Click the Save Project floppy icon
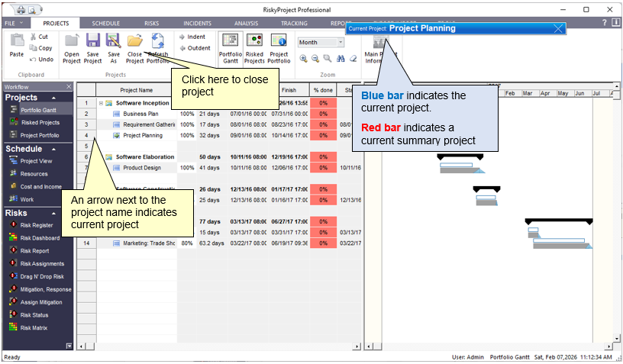 tap(92, 42)
